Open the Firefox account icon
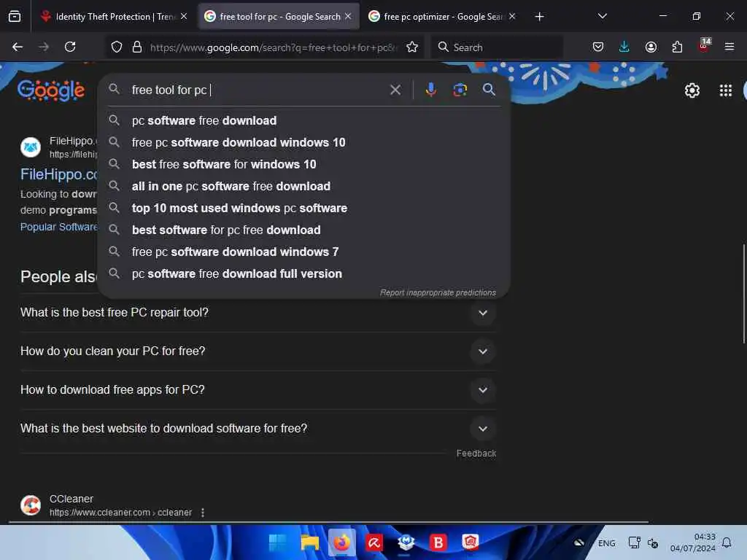The height and width of the screenshot is (560, 747). pos(651,47)
